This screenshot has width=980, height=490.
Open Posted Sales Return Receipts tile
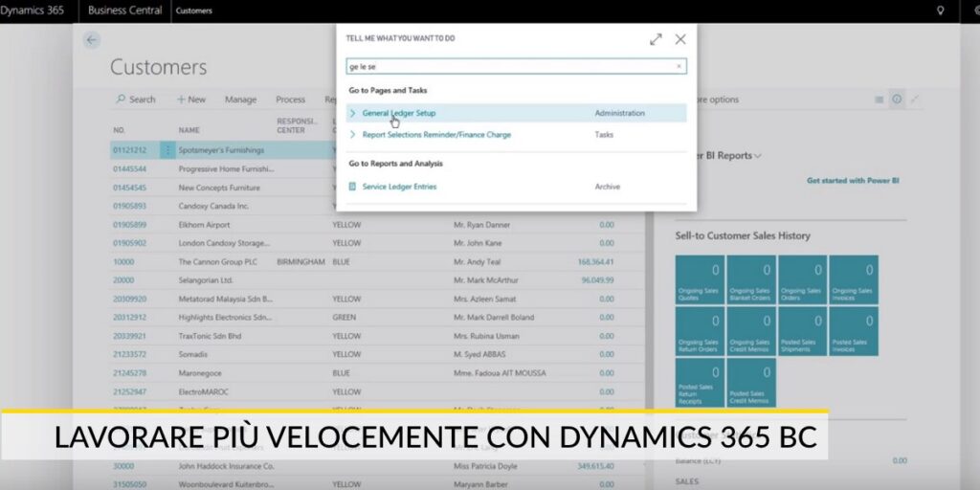(x=700, y=383)
